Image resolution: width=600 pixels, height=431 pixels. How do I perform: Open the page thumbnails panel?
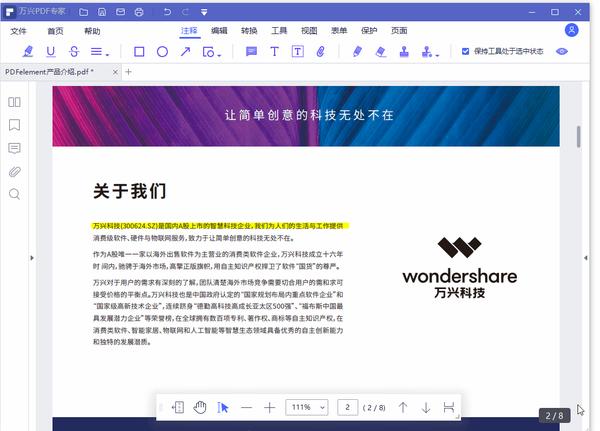click(15, 102)
